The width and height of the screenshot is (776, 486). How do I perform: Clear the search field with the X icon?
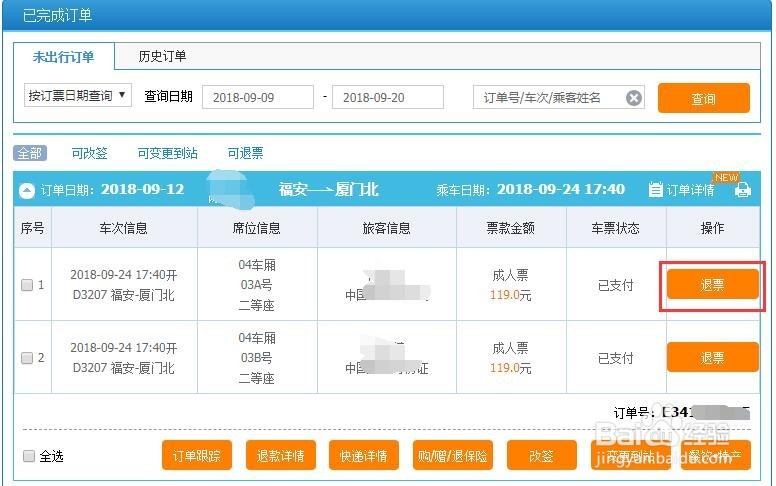tap(633, 98)
